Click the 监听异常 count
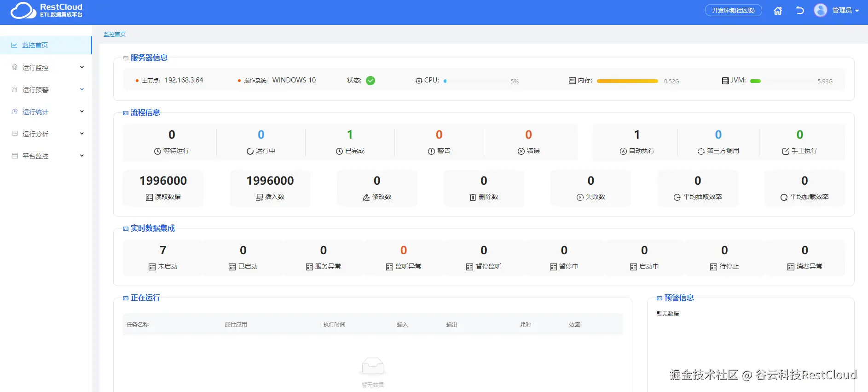Viewport: 868px width, 392px height. [x=404, y=250]
